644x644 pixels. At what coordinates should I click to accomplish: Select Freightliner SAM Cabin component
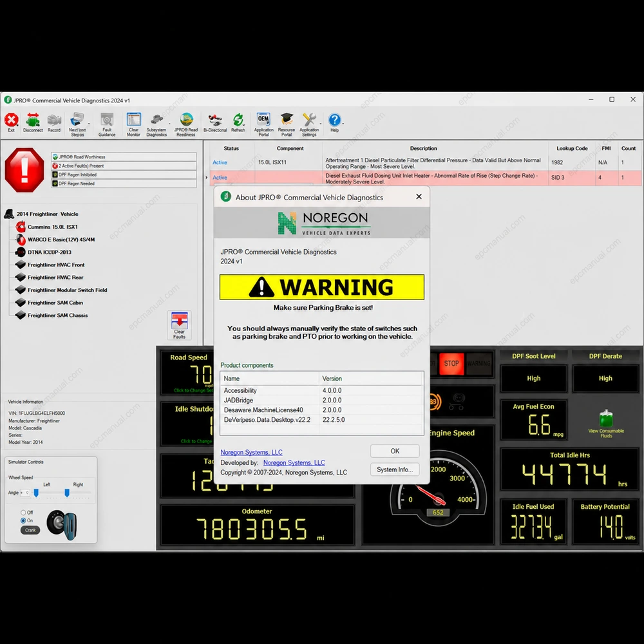pos(55,303)
